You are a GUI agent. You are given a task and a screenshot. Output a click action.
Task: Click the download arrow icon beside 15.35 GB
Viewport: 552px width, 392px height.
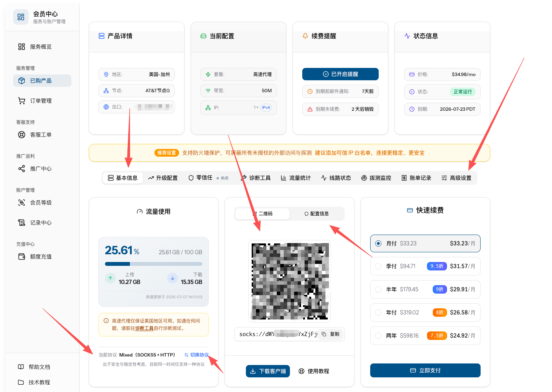coord(173,278)
